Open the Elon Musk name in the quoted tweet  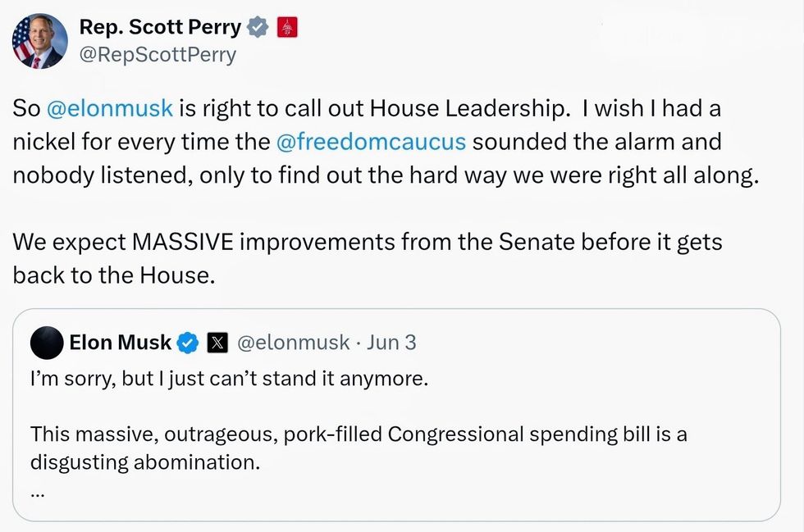[120, 342]
